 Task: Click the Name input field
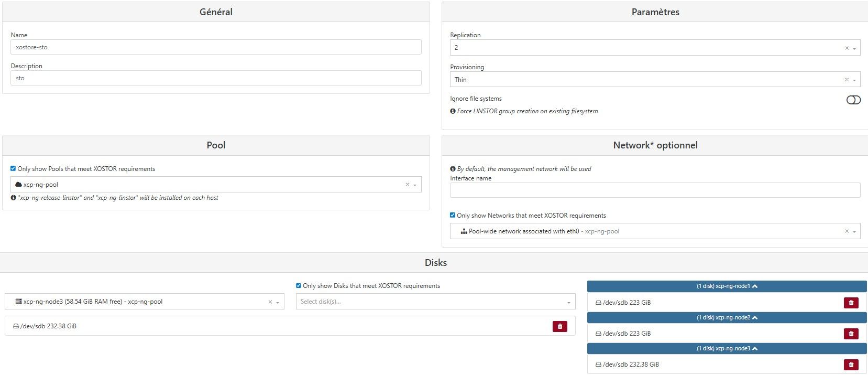(x=216, y=47)
